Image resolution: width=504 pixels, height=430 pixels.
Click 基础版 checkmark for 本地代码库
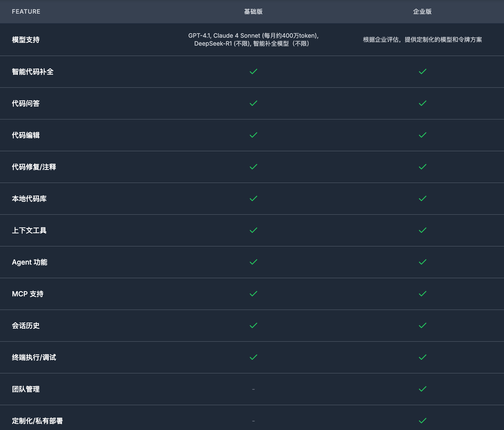pyautogui.click(x=253, y=199)
